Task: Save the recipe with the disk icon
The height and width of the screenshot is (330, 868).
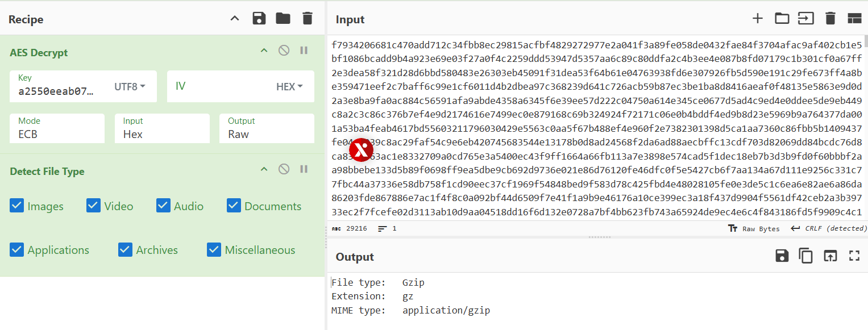Action: click(x=259, y=19)
